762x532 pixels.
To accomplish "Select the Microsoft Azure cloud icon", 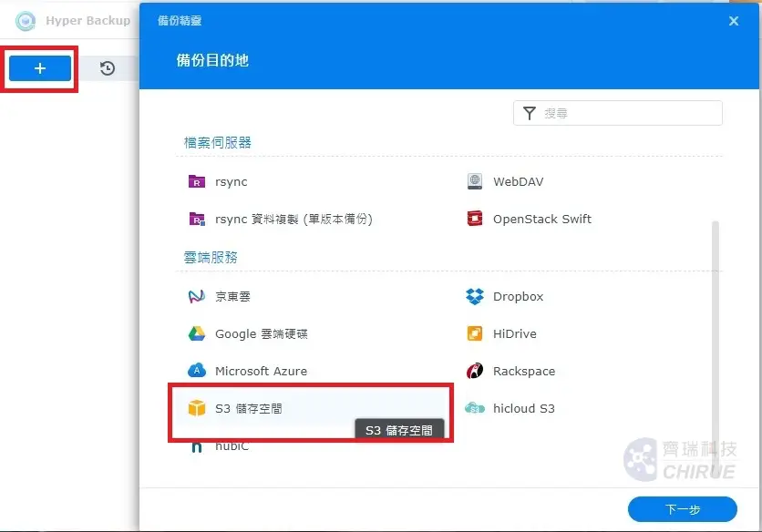I will tap(196, 371).
